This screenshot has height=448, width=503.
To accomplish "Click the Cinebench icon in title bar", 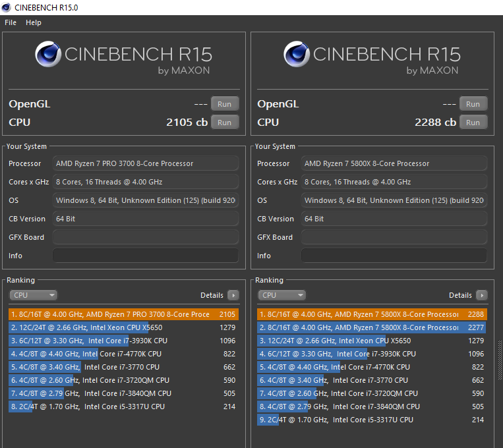I will pos(7,7).
